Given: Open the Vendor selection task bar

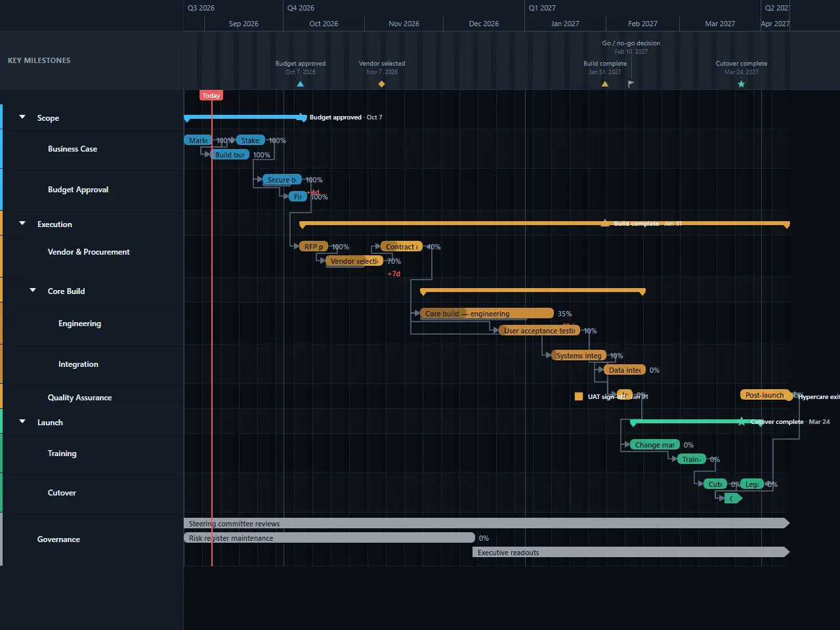Looking at the screenshot, I should (354, 261).
